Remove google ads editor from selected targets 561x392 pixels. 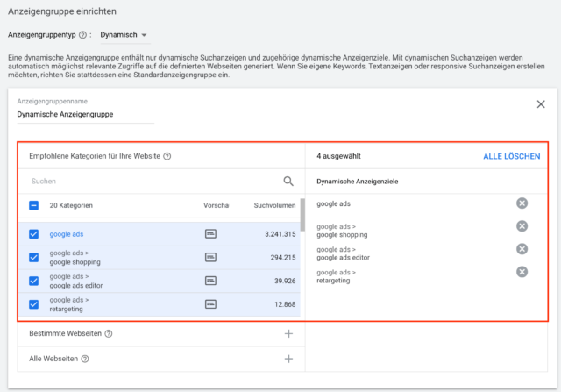coord(522,249)
